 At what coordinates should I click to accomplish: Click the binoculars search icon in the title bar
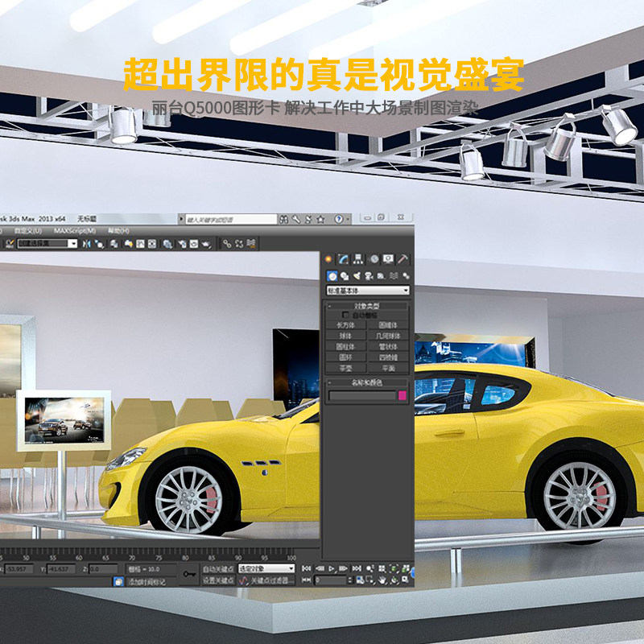point(283,219)
